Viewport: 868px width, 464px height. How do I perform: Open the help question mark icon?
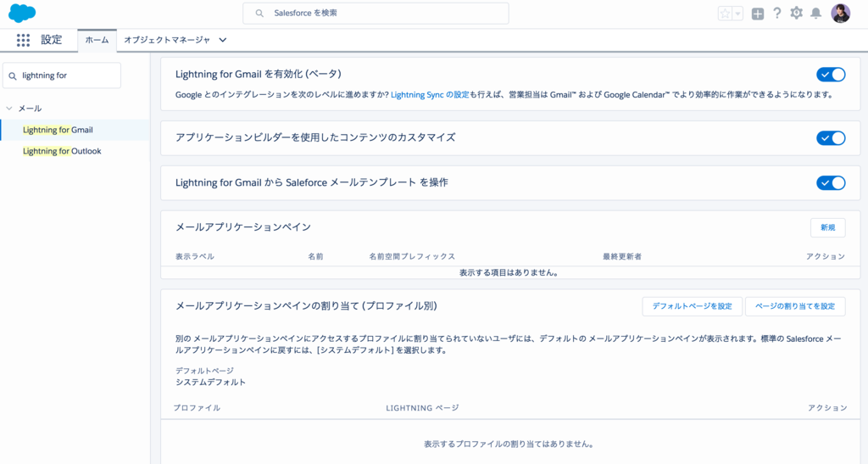pos(777,14)
